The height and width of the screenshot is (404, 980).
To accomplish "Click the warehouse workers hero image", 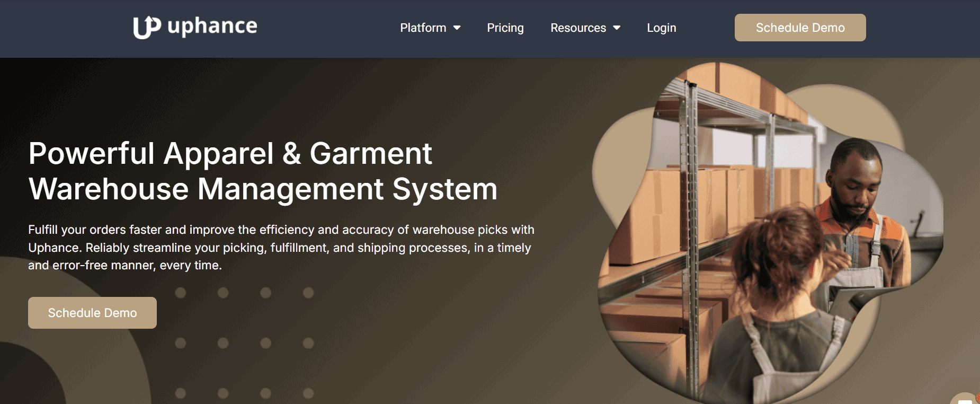I will [768, 233].
